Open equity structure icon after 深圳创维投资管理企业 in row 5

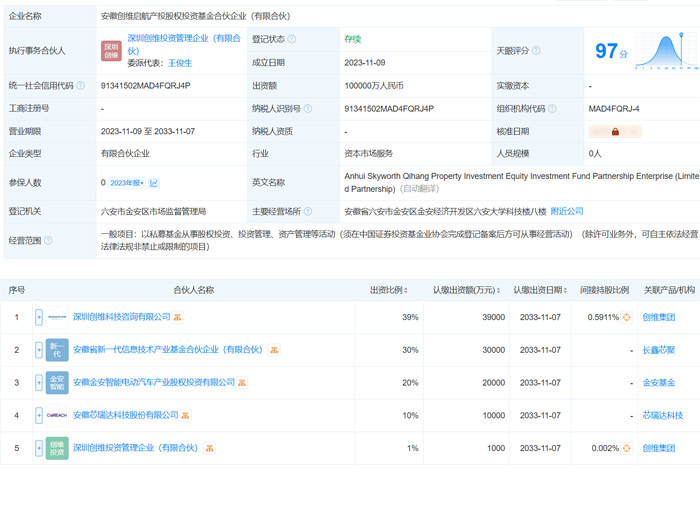pyautogui.click(x=209, y=448)
